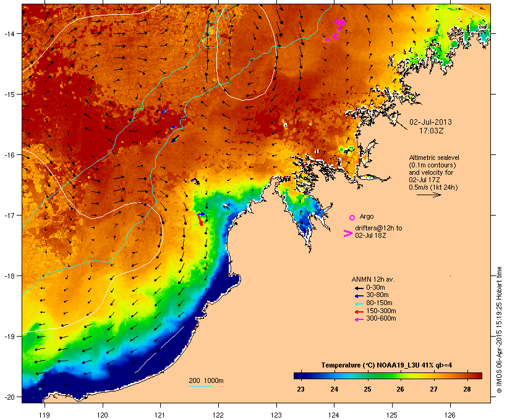Click the magenta 300-600m legend arrow
Screen dimensions: 507x420
point(359,319)
